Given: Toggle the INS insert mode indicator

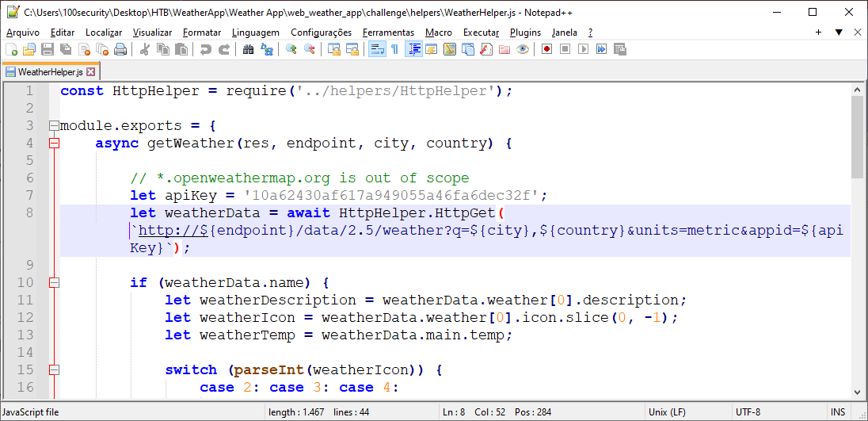Looking at the screenshot, I should (838, 412).
